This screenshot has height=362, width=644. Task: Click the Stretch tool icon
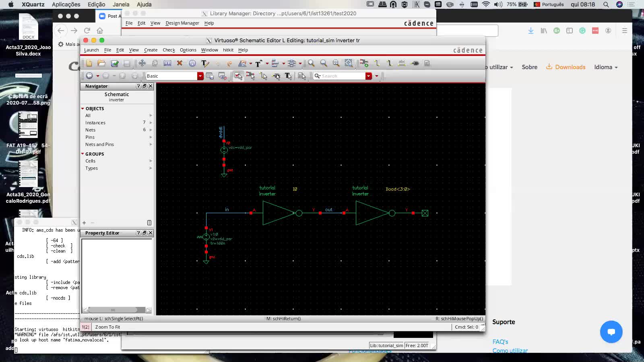pos(167,63)
